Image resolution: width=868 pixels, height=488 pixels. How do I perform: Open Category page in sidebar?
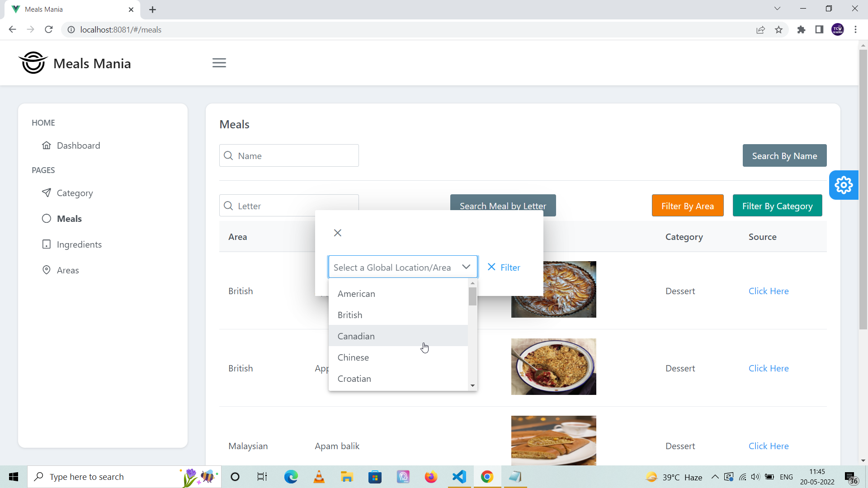point(75,193)
